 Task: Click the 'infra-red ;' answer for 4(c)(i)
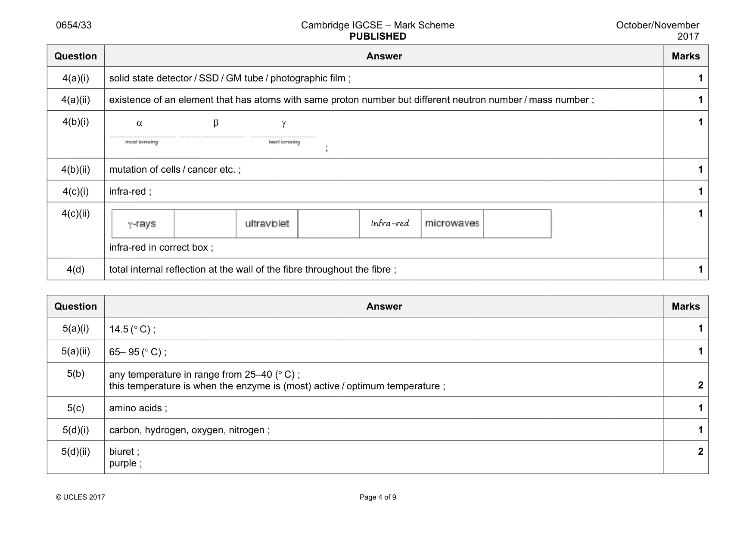130,192
